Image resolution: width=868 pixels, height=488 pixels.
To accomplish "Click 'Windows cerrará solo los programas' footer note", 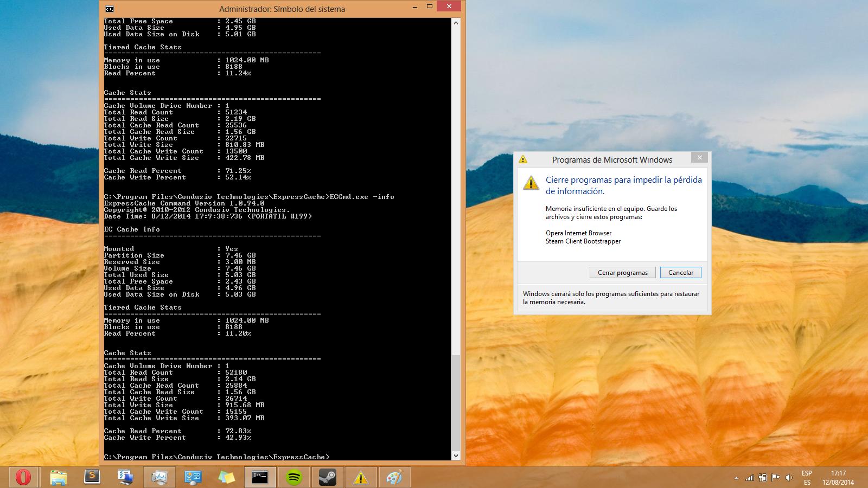I will click(611, 298).
